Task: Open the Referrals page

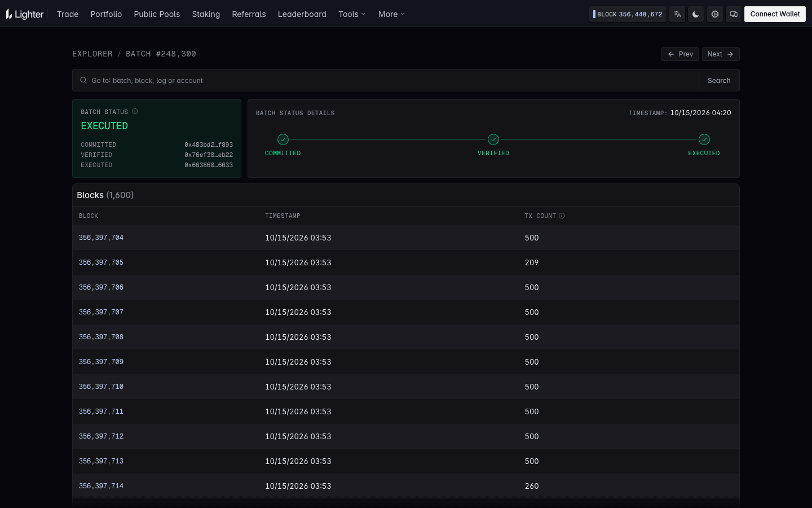Action: pyautogui.click(x=249, y=14)
